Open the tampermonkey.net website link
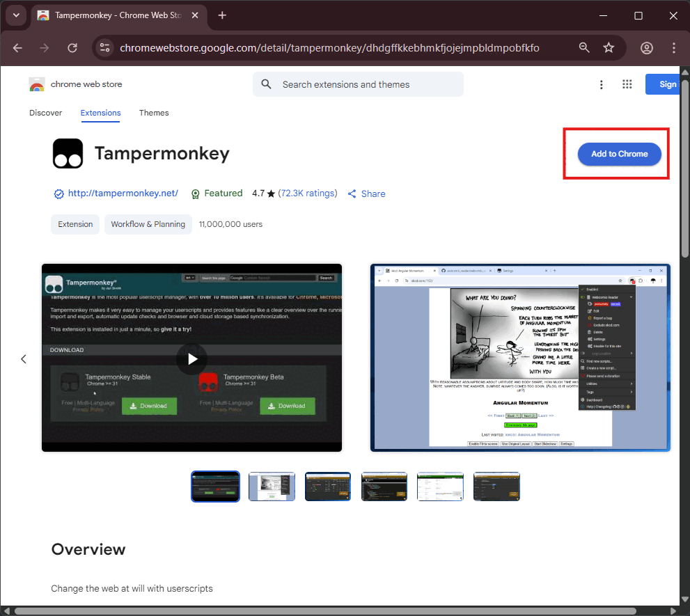The width and height of the screenshot is (690, 616). tap(123, 194)
